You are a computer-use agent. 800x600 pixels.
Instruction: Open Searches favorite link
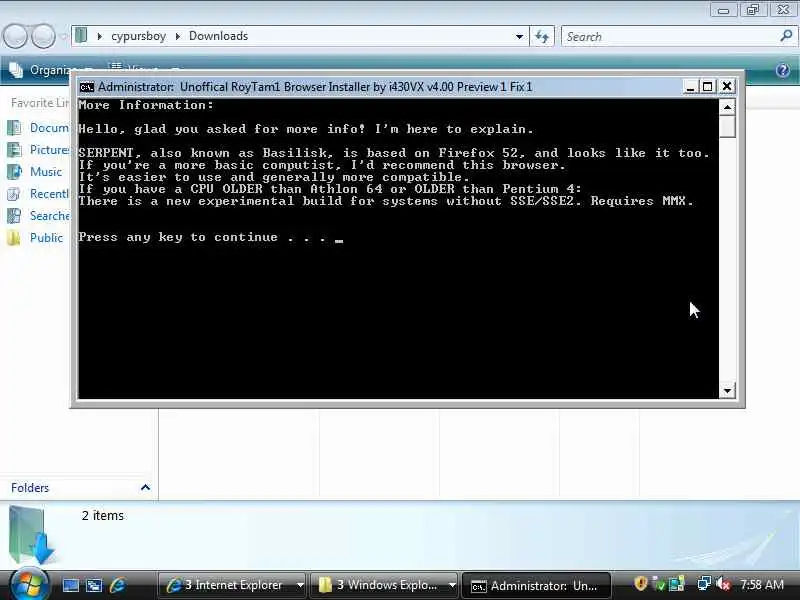(x=49, y=216)
